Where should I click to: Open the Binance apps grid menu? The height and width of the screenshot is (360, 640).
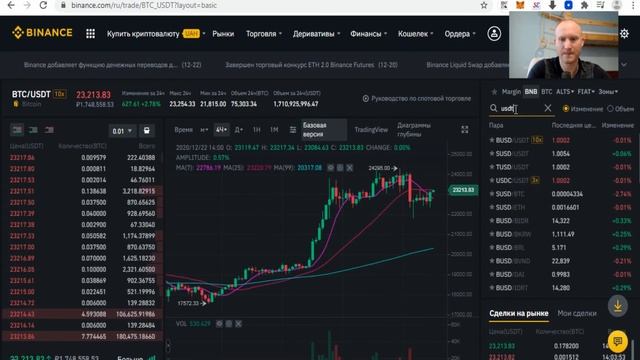[x=91, y=33]
